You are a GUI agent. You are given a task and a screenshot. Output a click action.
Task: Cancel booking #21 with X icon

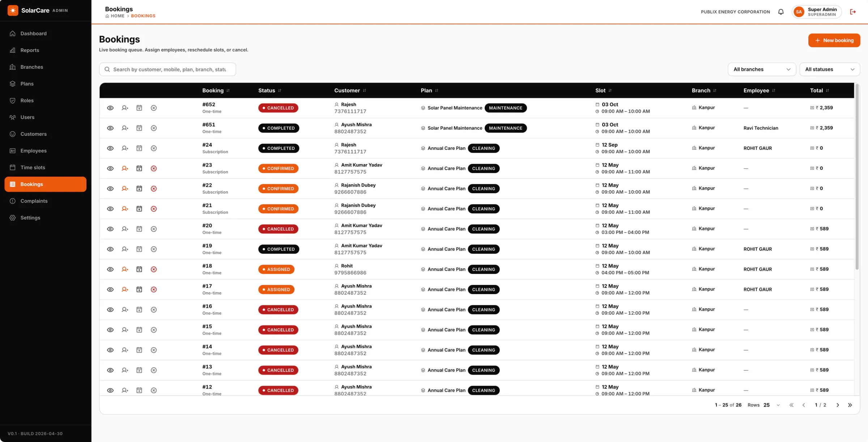154,209
